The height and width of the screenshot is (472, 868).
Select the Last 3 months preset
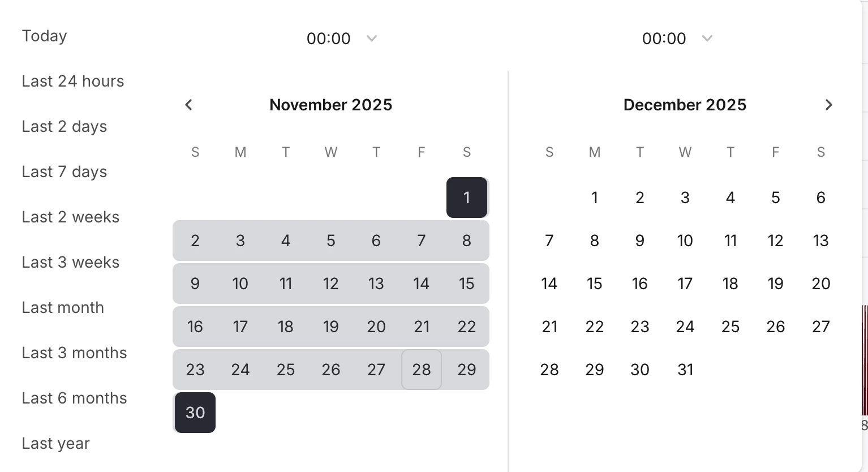[x=74, y=353]
